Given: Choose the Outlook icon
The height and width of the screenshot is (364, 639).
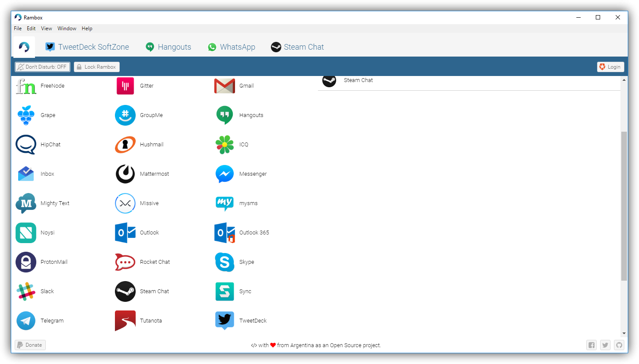Looking at the screenshot, I should click(125, 233).
